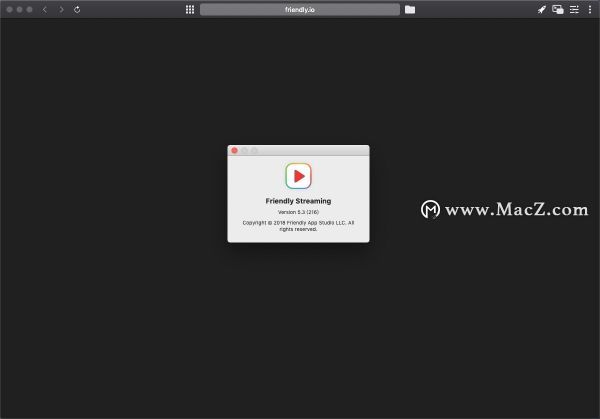
Task: Go back with the left arrow
Action: (45, 10)
